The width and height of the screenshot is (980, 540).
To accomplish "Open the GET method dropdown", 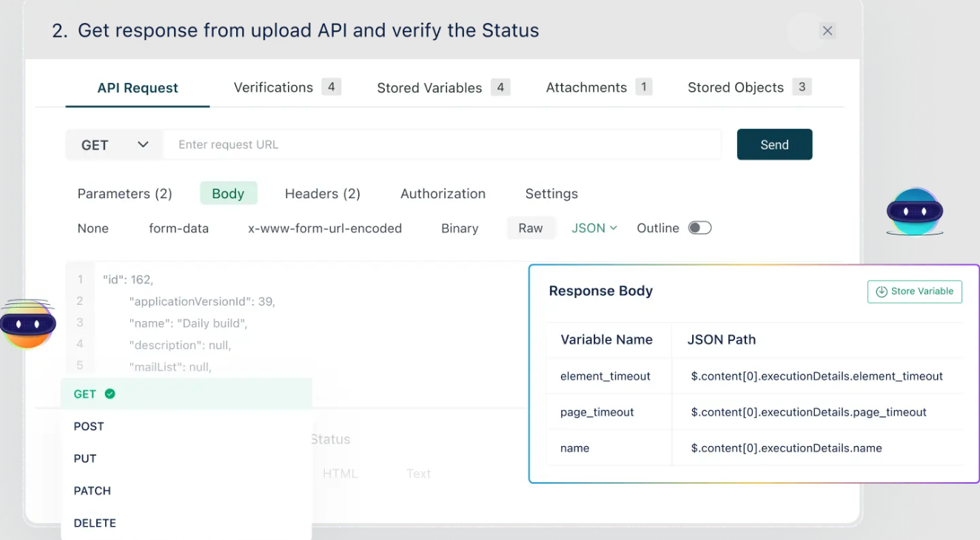I will point(114,145).
